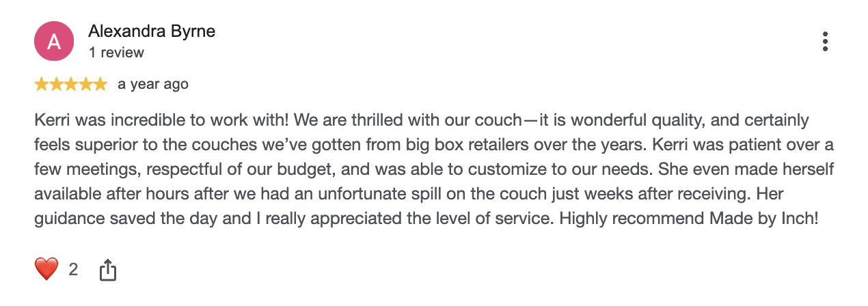Screen dimensions: 868x306
Task: Open the three-dot review options menu
Action: click(x=825, y=41)
